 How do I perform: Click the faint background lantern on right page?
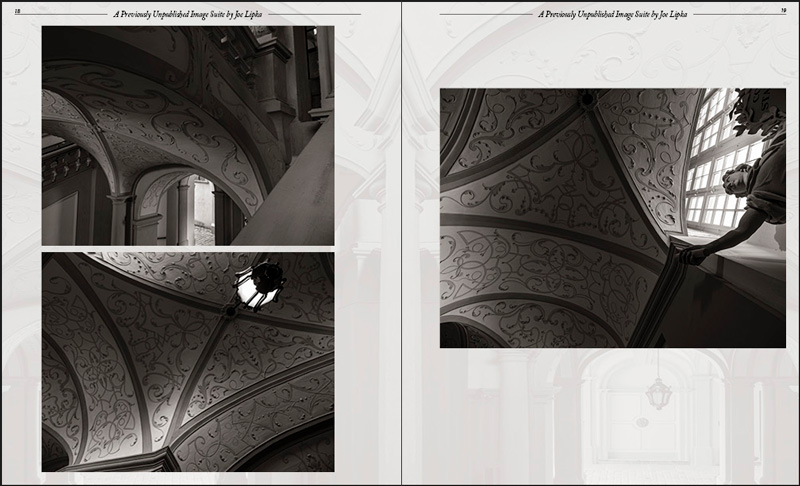pyautogui.click(x=658, y=393)
